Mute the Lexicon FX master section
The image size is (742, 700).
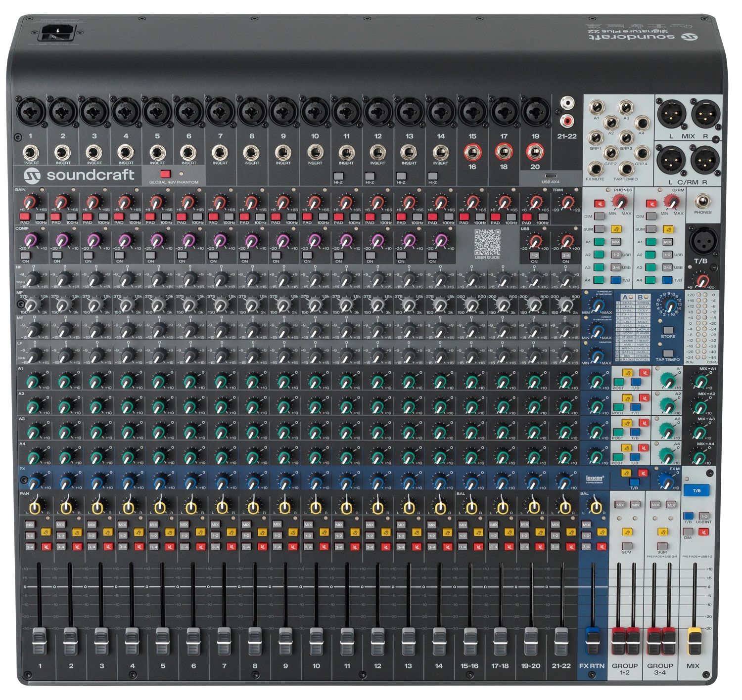coord(643,473)
